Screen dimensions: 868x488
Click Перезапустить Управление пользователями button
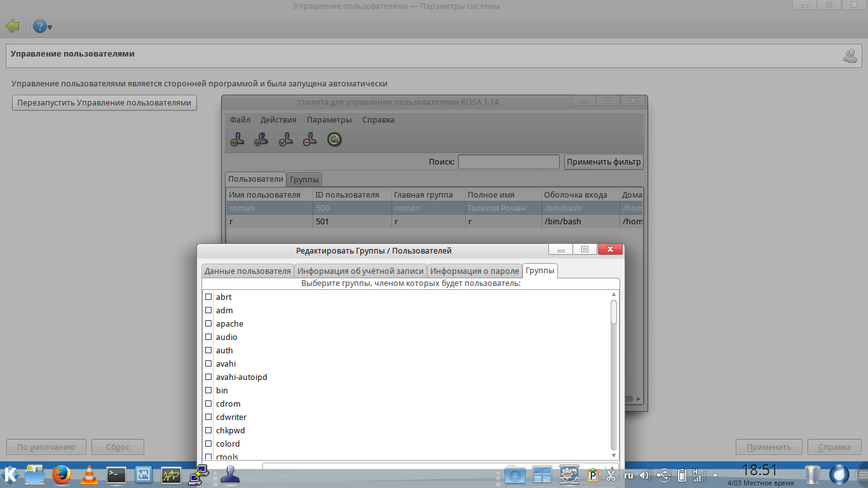point(104,102)
